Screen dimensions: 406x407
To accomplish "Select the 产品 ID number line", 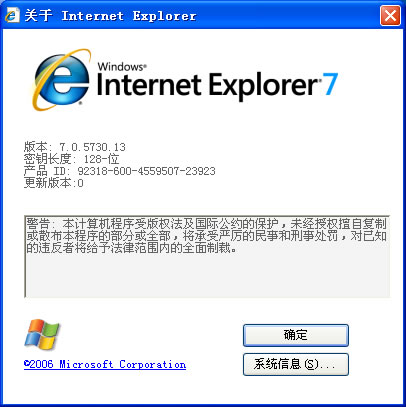I will [x=120, y=171].
